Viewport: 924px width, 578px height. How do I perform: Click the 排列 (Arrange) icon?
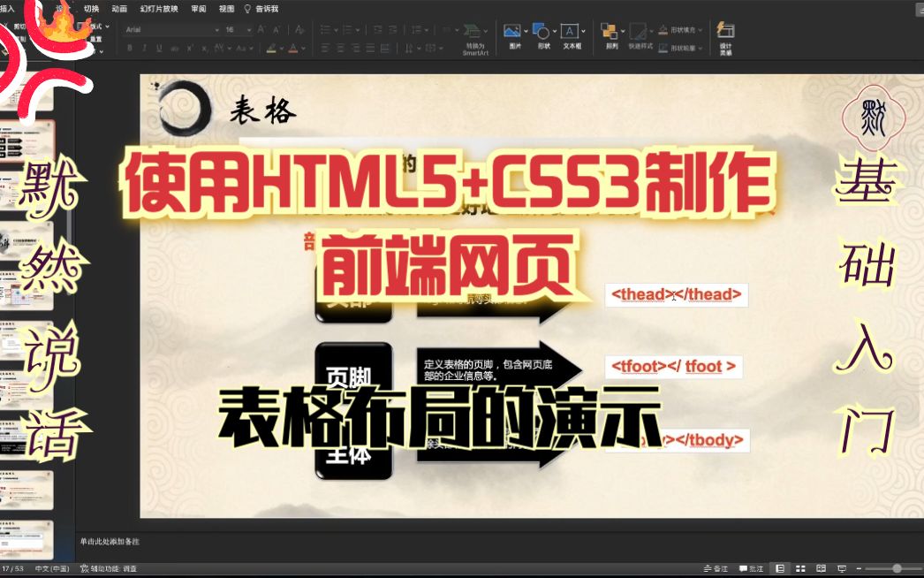tap(610, 33)
